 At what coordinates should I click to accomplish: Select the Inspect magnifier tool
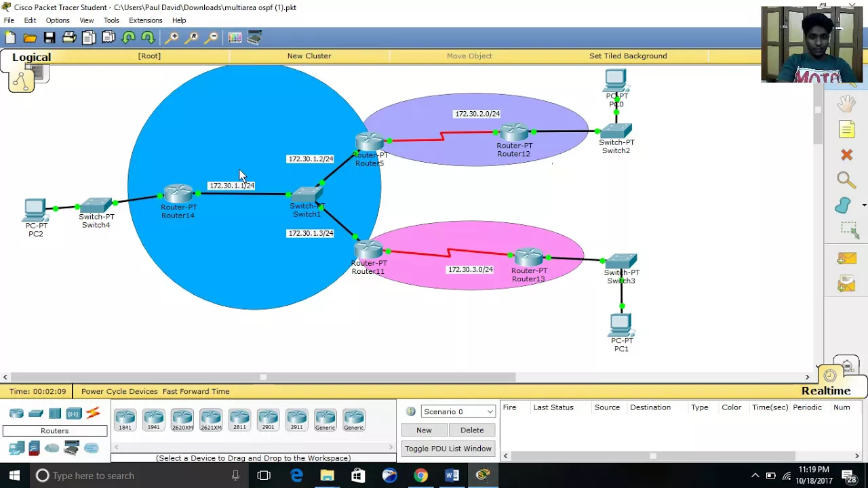(x=846, y=180)
